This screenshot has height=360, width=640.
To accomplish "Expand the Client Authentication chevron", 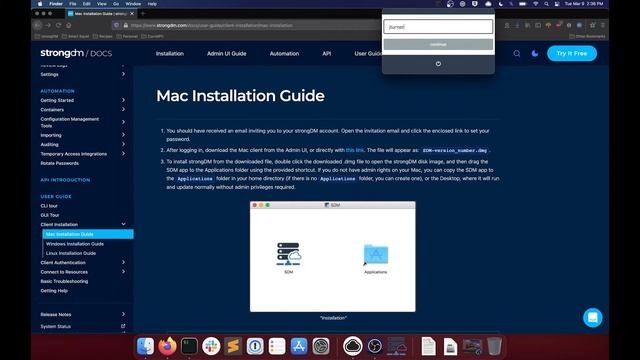I will [123, 262].
